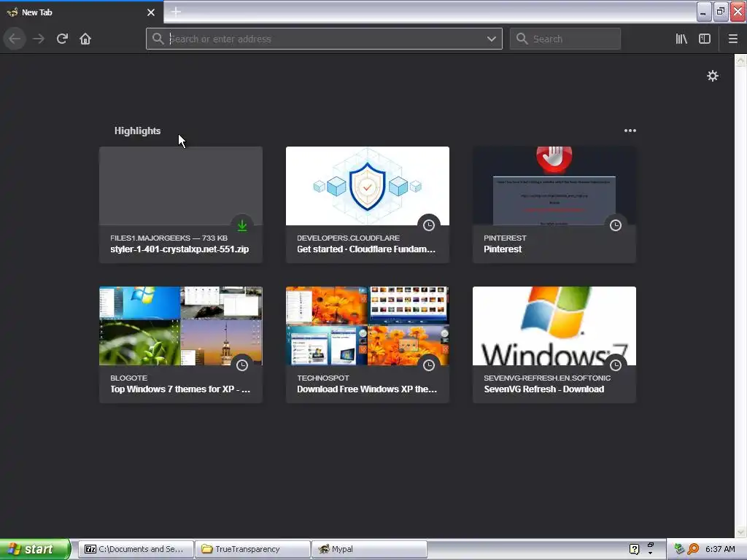
Task: Switch to Mypal taskbar button
Action: coord(368,549)
